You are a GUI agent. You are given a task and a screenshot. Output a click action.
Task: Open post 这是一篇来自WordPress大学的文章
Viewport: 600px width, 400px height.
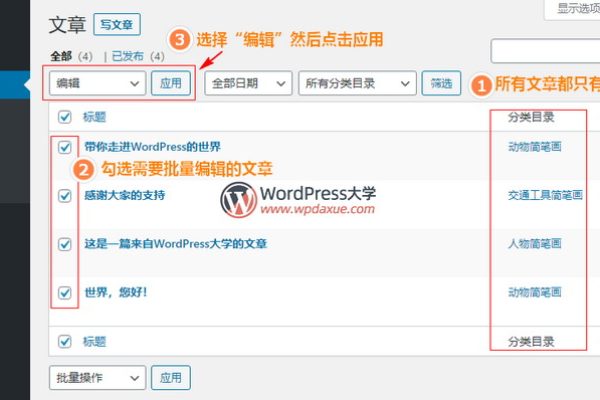click(176, 243)
